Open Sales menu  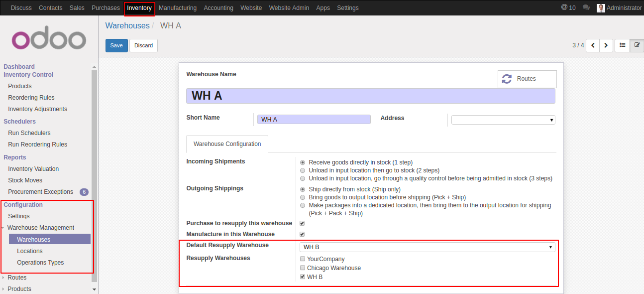click(77, 8)
